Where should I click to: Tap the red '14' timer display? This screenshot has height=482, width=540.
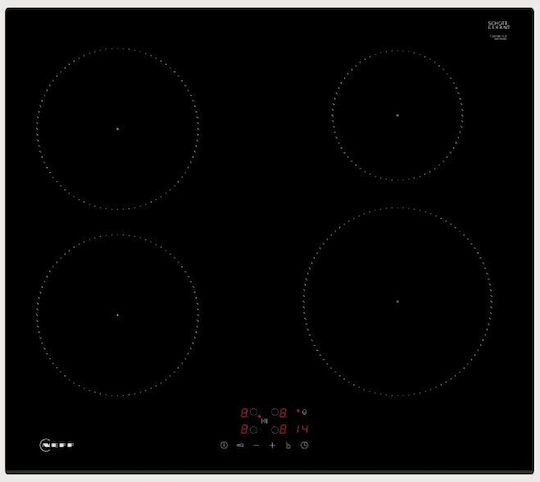point(302,429)
